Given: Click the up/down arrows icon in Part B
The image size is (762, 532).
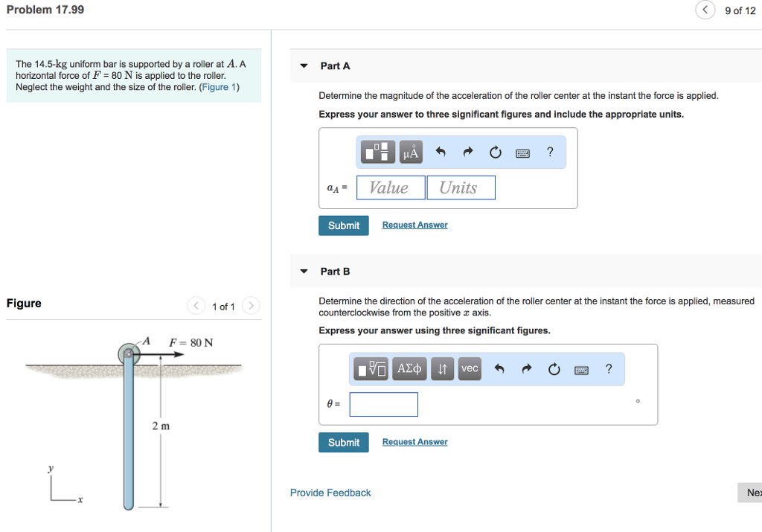Looking at the screenshot, I should coord(442,368).
